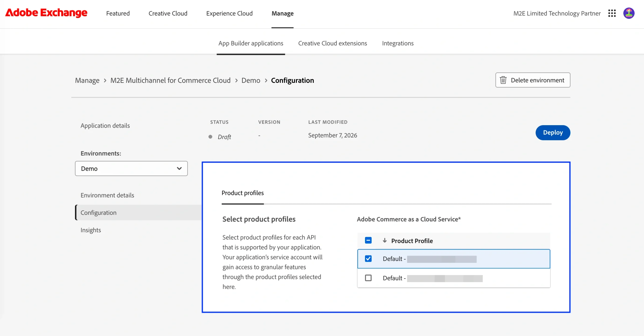Open the app switcher grid icon
The width and height of the screenshot is (644, 336).
(612, 13)
